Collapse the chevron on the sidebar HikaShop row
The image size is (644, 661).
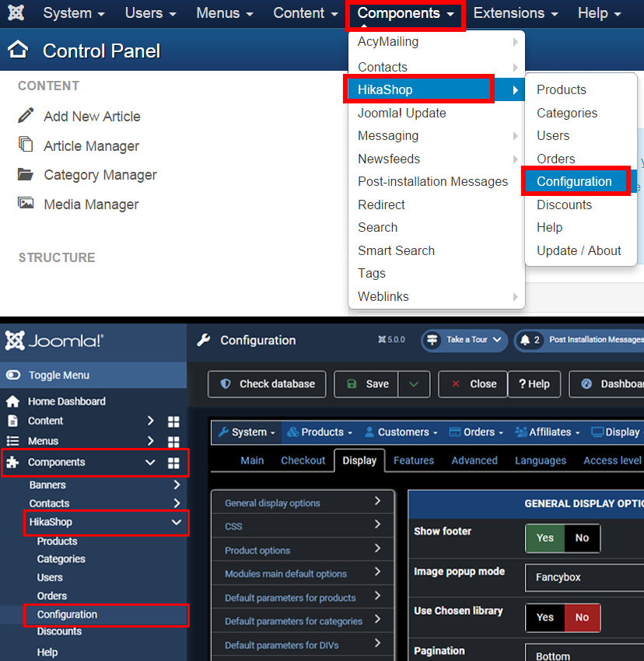click(177, 523)
